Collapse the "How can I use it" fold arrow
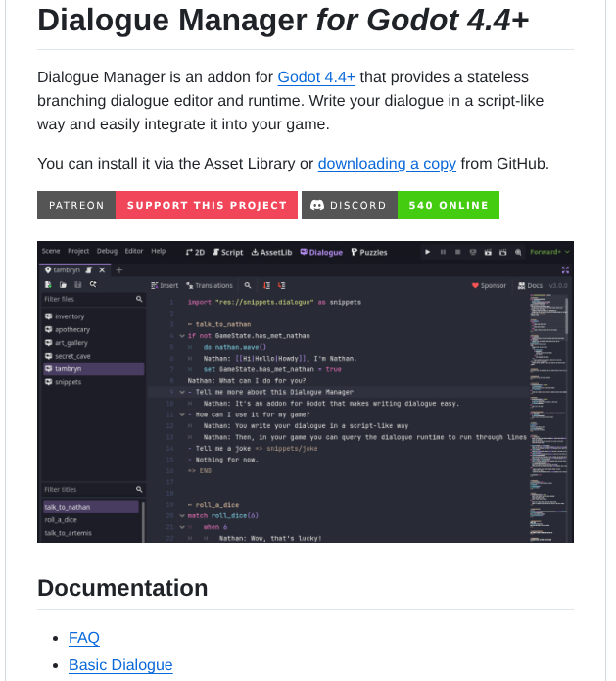Image resolution: width=616 pixels, height=681 pixels. point(182,414)
